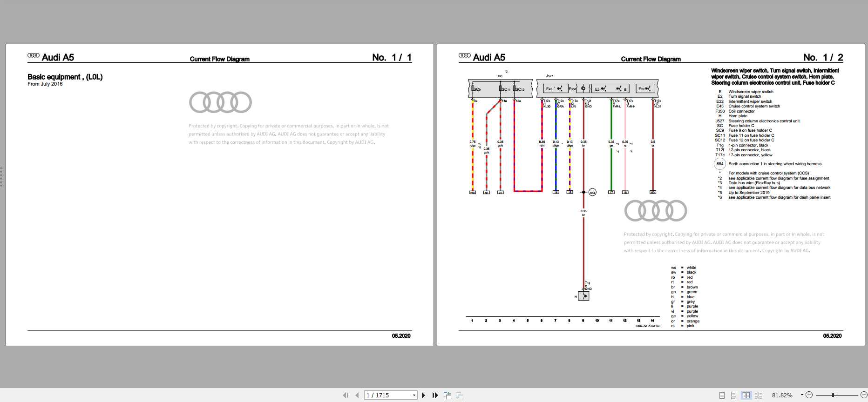Click earth connection 884 in the legend
The height and width of the screenshot is (402, 868).
pos(720,164)
